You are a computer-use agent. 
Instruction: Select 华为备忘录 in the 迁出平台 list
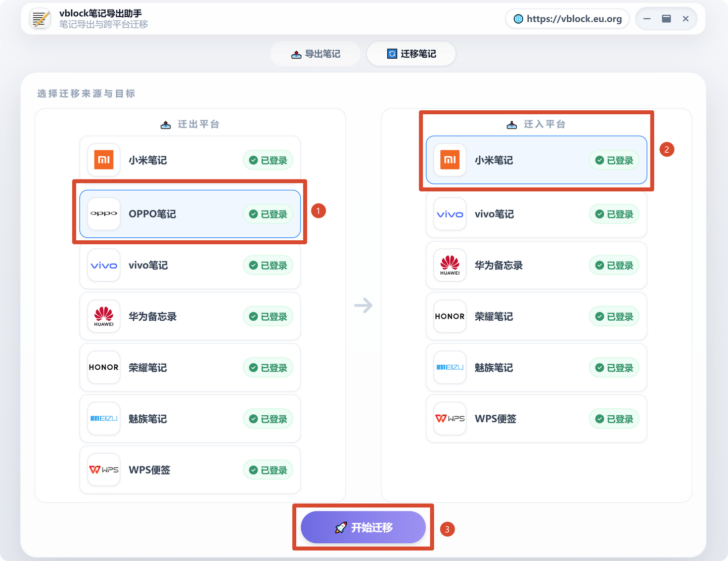point(190,316)
